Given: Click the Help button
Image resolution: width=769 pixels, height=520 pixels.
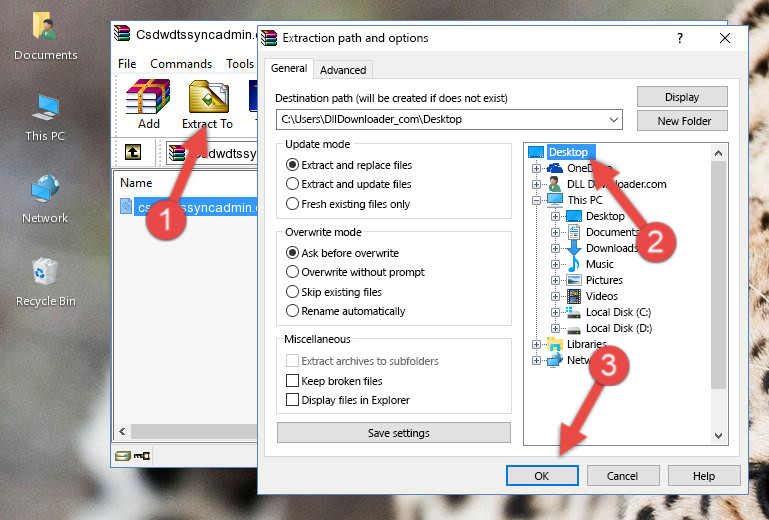Looking at the screenshot, I should point(703,476).
